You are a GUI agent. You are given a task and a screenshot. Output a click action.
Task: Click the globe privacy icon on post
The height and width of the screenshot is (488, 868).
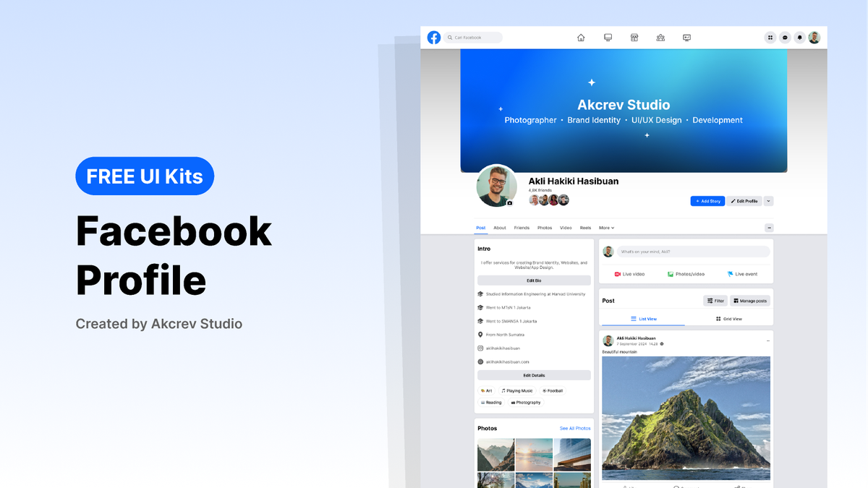tap(662, 344)
